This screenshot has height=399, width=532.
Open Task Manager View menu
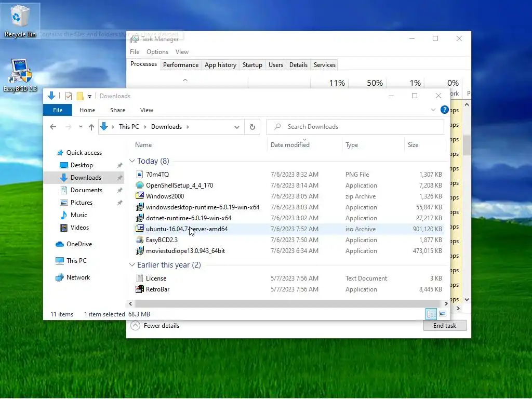pyautogui.click(x=182, y=52)
